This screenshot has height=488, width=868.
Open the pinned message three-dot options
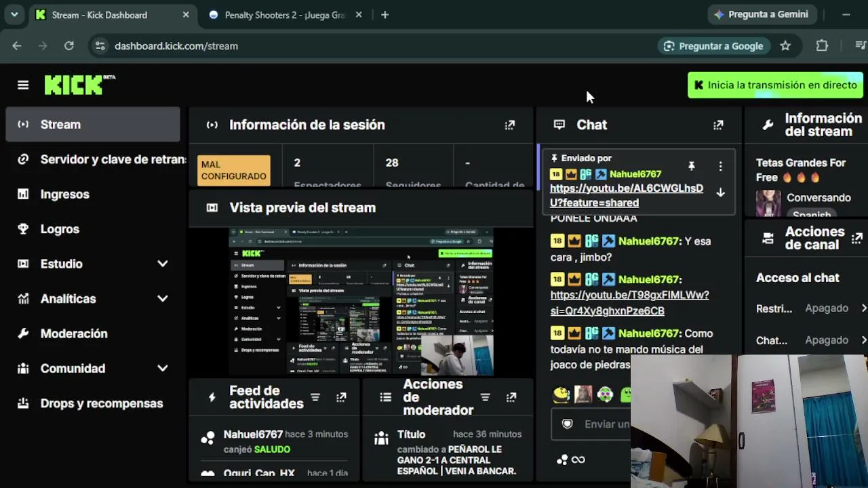(x=720, y=166)
